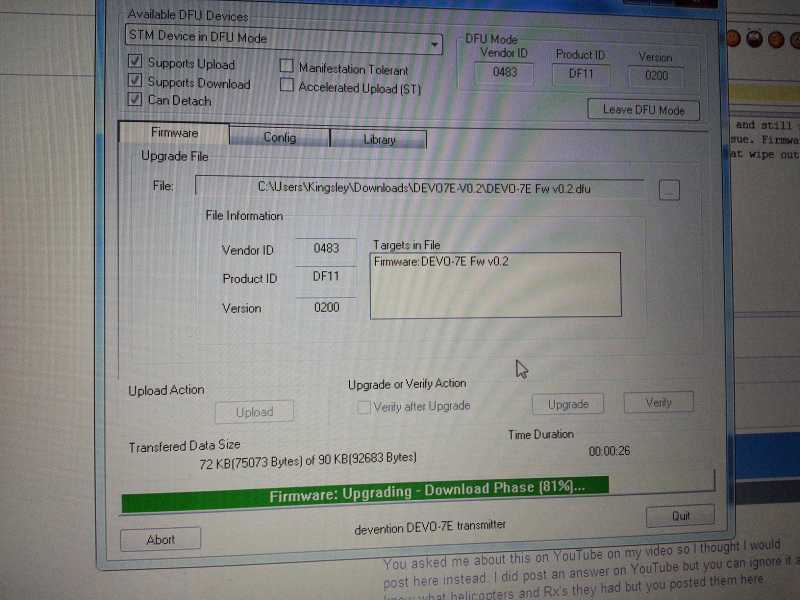Click DFU Mode Product ID field DF11
This screenshot has width=800, height=600.
pyautogui.click(x=581, y=74)
